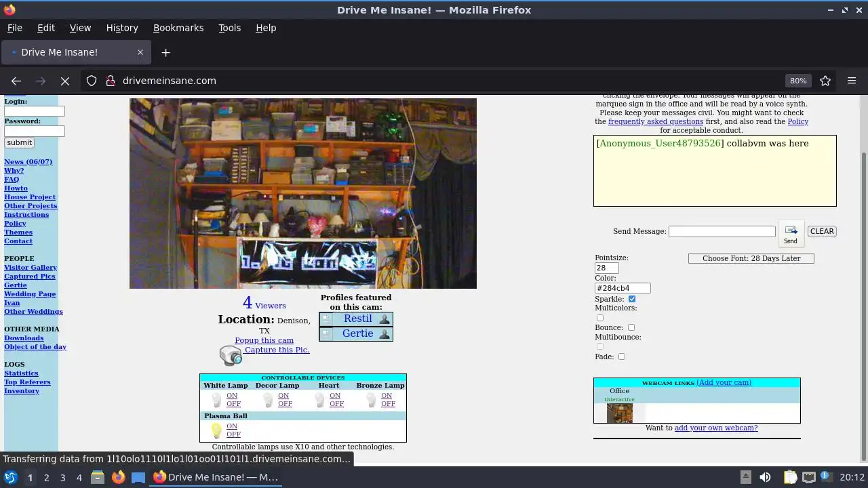Click the 80% zoom indicator

point(798,81)
